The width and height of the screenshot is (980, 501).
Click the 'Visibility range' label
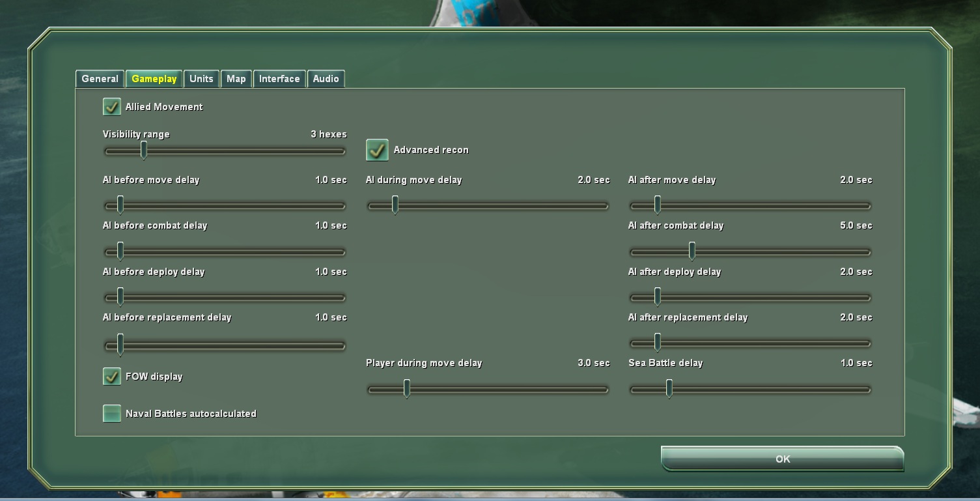tap(136, 134)
